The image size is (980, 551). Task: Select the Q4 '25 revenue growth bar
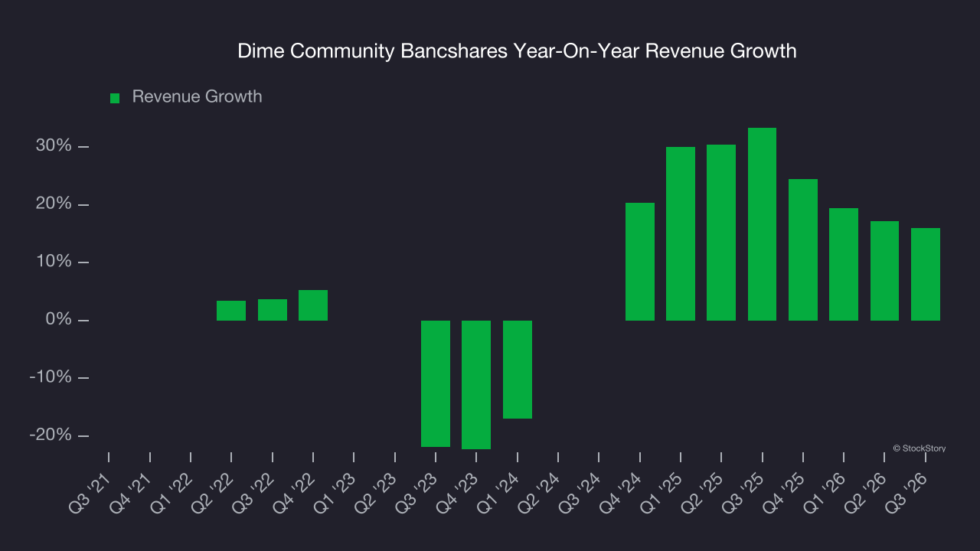803,249
